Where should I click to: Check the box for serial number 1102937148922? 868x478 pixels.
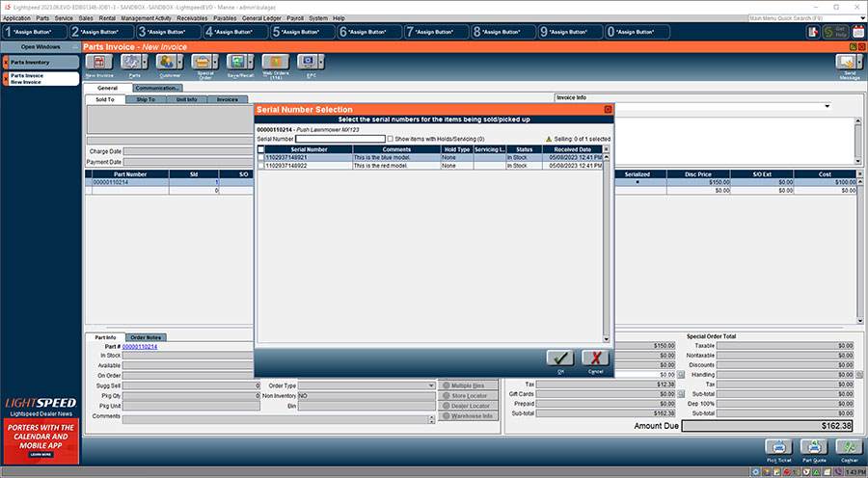coord(261,166)
